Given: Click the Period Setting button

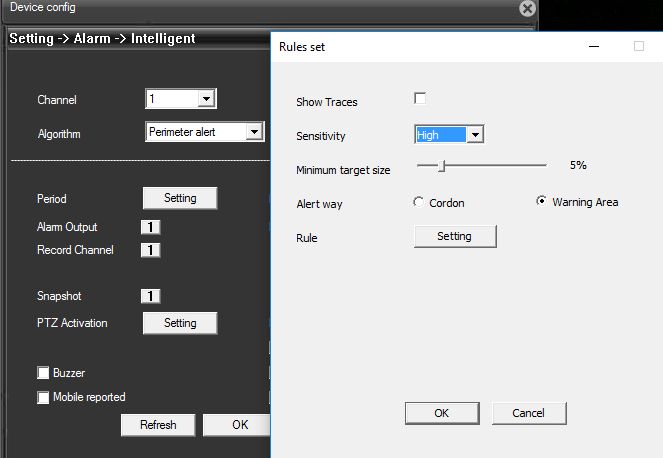Looking at the screenshot, I should 180,198.
